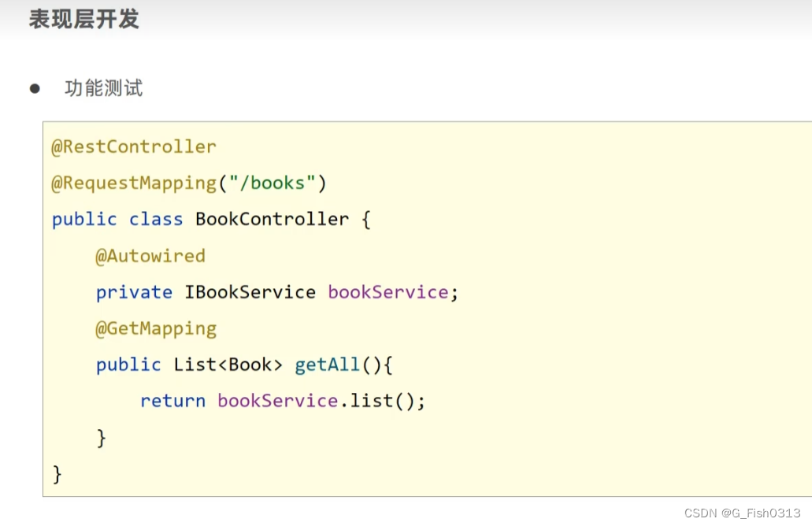
Task: Click the '@RestController' annotation
Action: [x=134, y=147]
